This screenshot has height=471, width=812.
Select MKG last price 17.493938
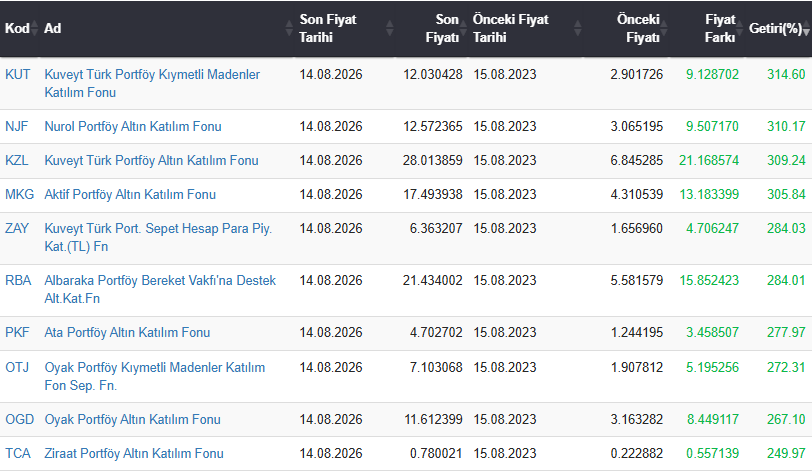[432, 195]
